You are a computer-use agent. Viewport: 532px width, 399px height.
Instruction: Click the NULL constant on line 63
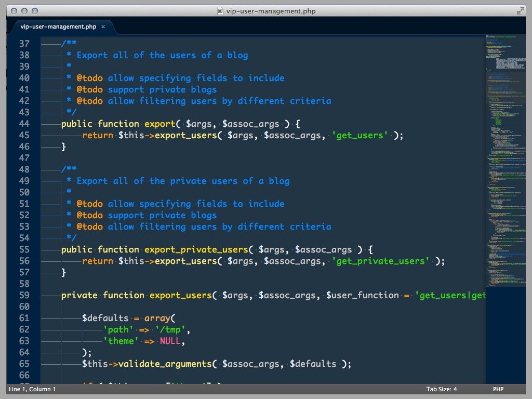pyautogui.click(x=170, y=341)
